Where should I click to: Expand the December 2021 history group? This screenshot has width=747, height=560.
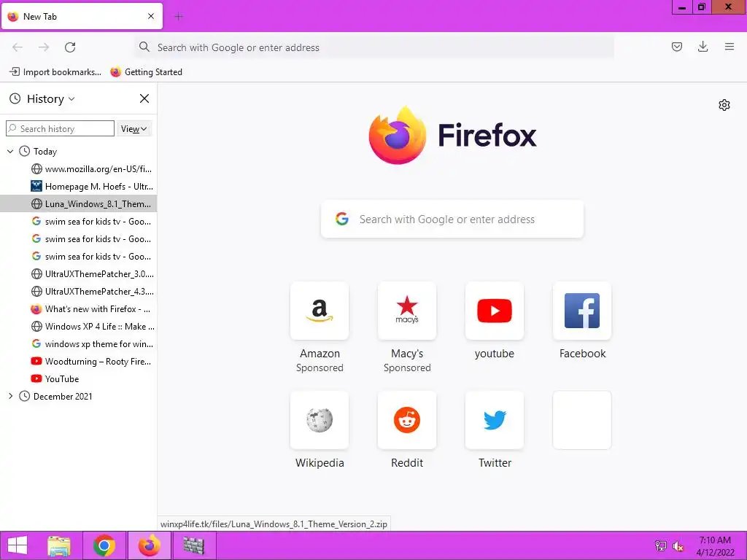click(x=10, y=396)
